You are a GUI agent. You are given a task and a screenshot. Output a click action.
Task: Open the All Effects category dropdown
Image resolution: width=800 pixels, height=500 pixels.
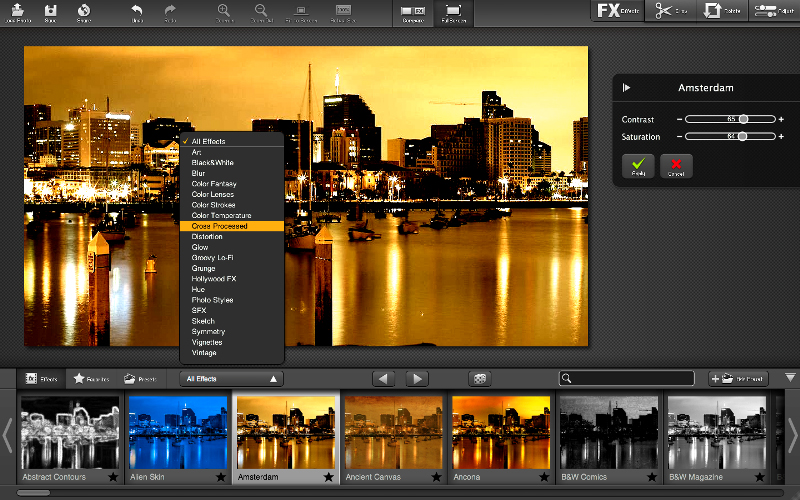tap(231, 379)
